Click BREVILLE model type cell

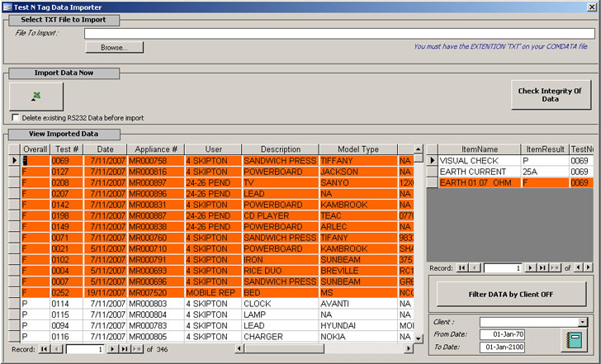(358, 271)
